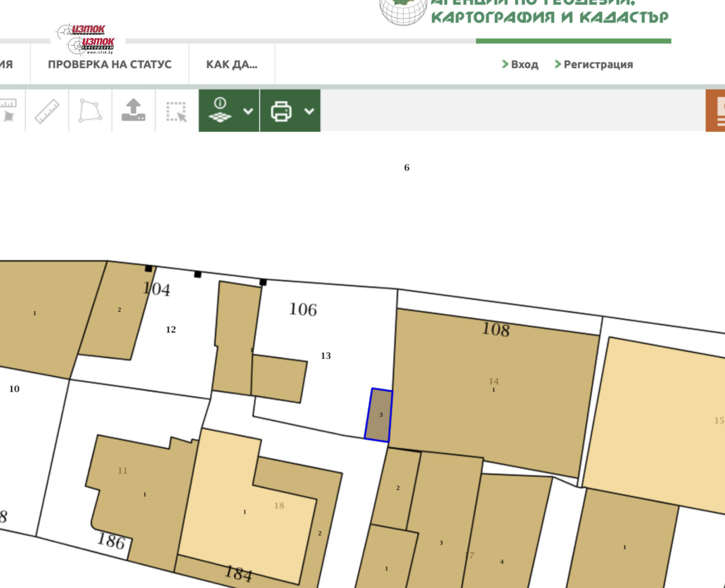
Task: Click the orange panel icon at right edge
Action: (717, 111)
